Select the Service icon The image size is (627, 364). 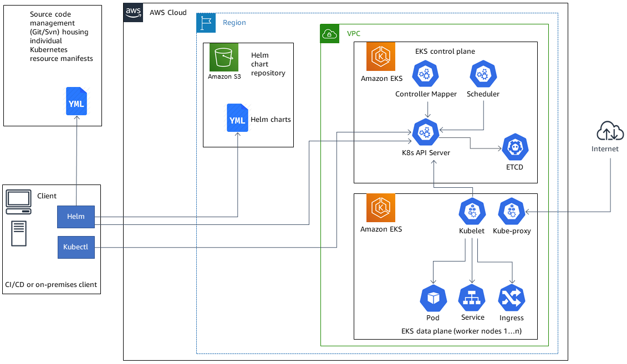click(472, 298)
